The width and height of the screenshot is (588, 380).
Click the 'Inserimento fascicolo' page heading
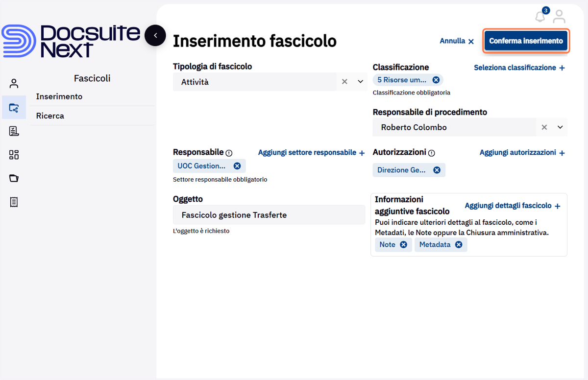pos(255,41)
